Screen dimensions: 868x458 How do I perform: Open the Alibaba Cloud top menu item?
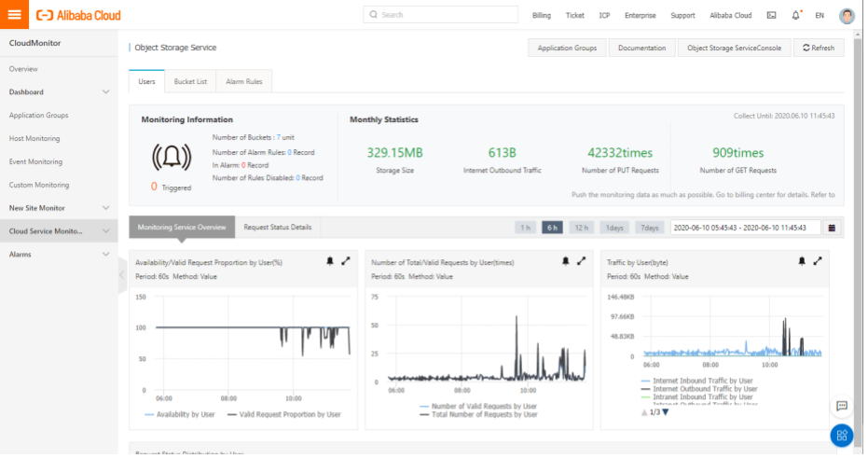click(731, 16)
